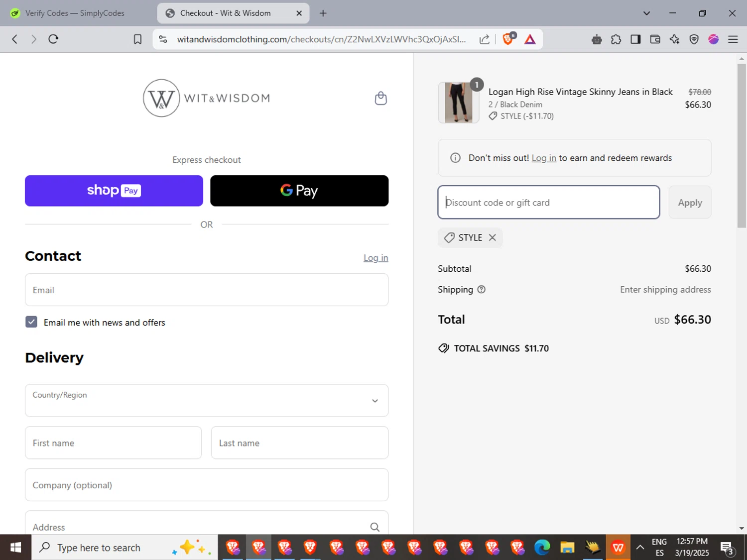Click the Brave Shields lion icon
747x560 pixels.
[508, 39]
